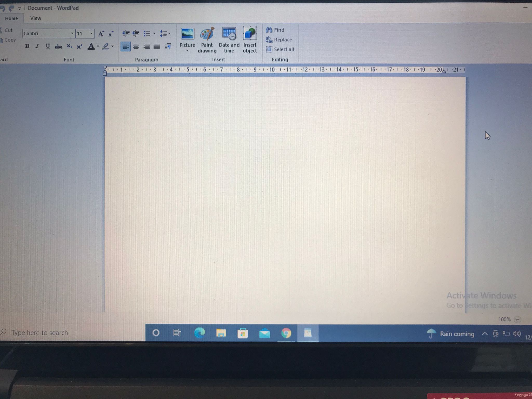This screenshot has height=399, width=532.
Task: Open Paint drawing tool
Action: [x=206, y=34]
